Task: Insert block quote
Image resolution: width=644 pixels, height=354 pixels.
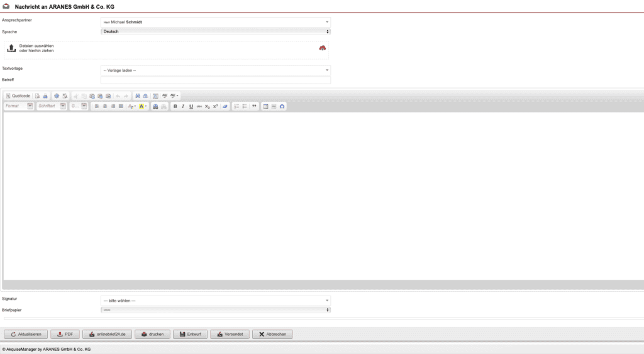Action: pos(254,106)
